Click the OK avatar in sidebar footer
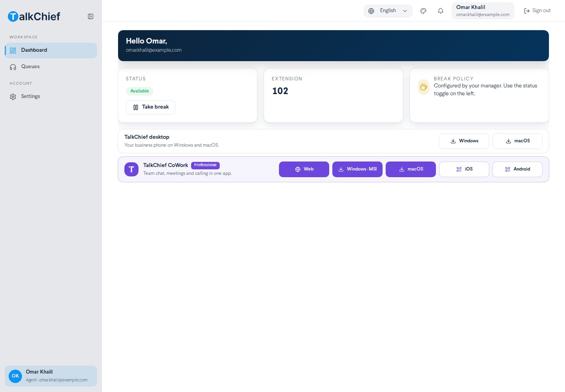The height and width of the screenshot is (392, 565). (15, 376)
